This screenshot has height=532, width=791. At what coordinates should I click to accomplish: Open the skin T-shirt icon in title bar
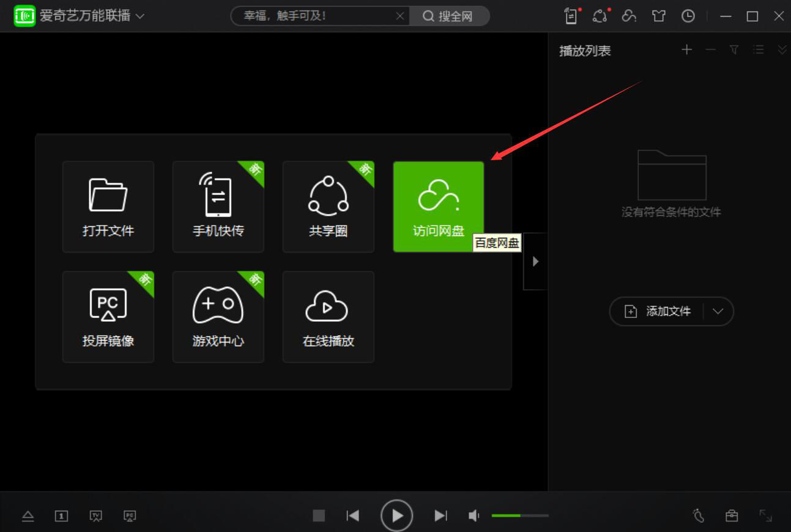pyautogui.click(x=659, y=17)
